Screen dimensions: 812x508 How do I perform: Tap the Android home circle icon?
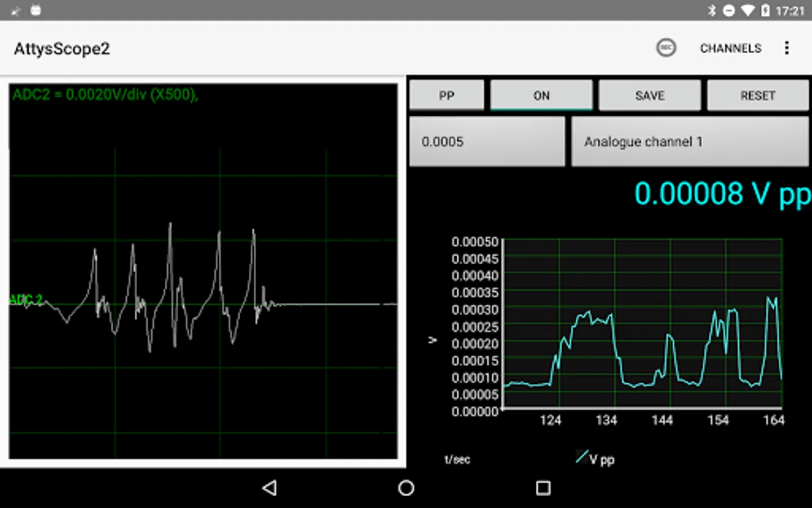click(x=406, y=488)
